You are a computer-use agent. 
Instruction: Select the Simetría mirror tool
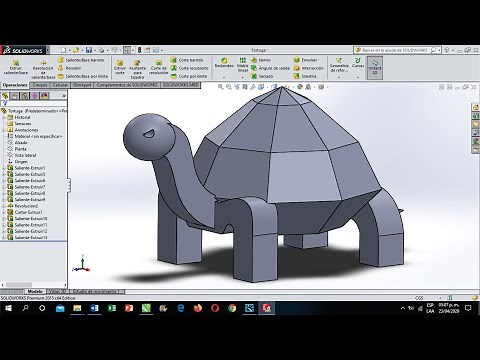pyautogui.click(x=305, y=76)
